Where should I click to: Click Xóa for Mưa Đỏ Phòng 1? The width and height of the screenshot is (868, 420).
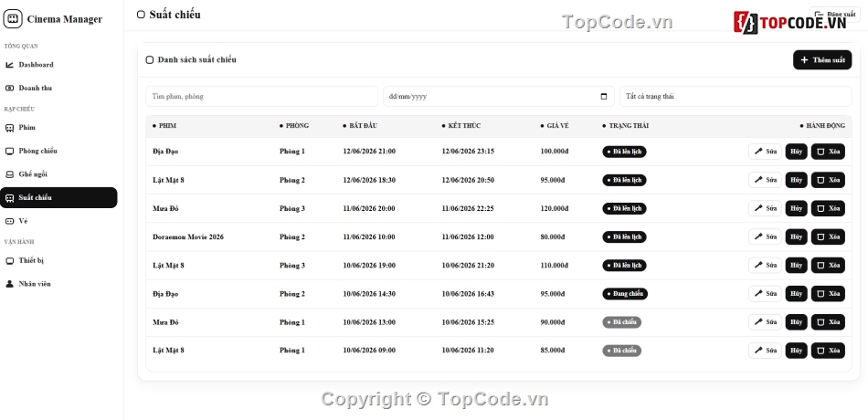pos(828,322)
